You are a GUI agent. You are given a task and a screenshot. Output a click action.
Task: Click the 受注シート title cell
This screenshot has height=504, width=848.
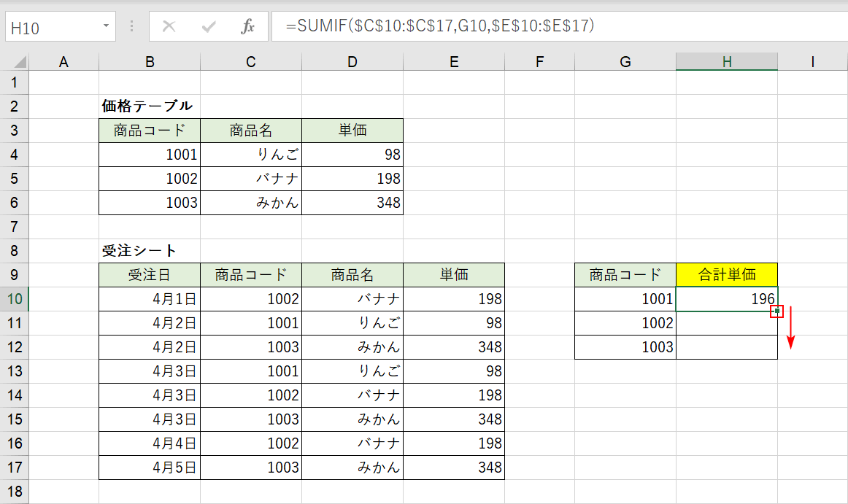(150, 251)
